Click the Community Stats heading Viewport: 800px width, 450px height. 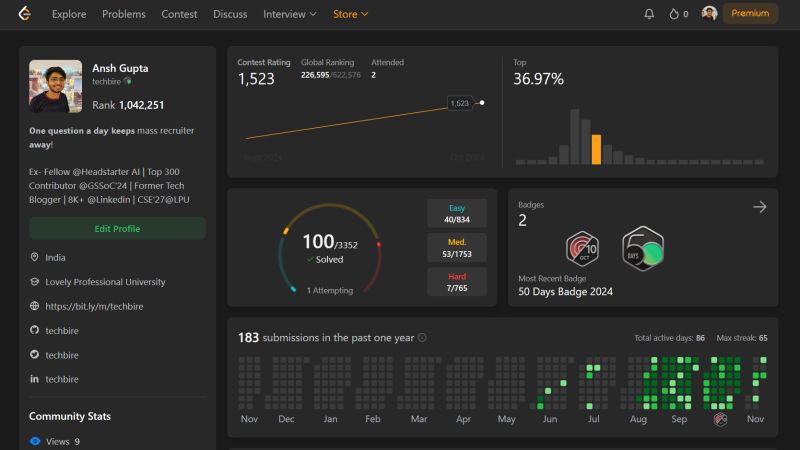(x=70, y=416)
